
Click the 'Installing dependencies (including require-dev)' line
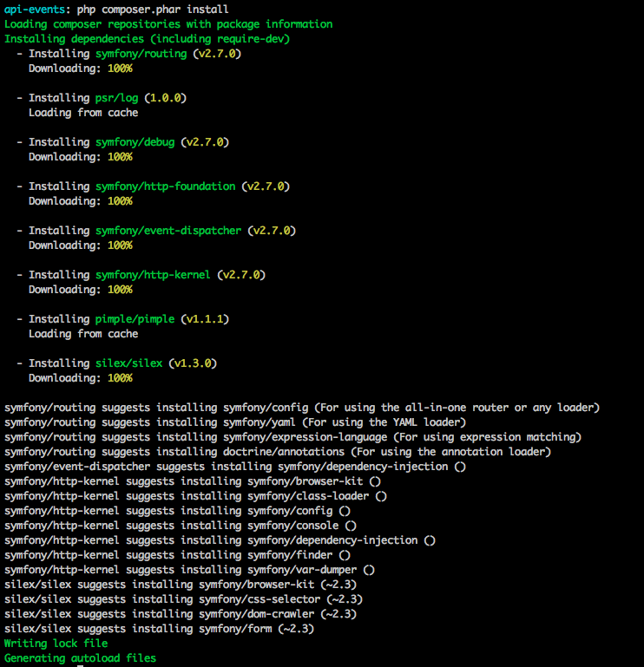tap(148, 39)
